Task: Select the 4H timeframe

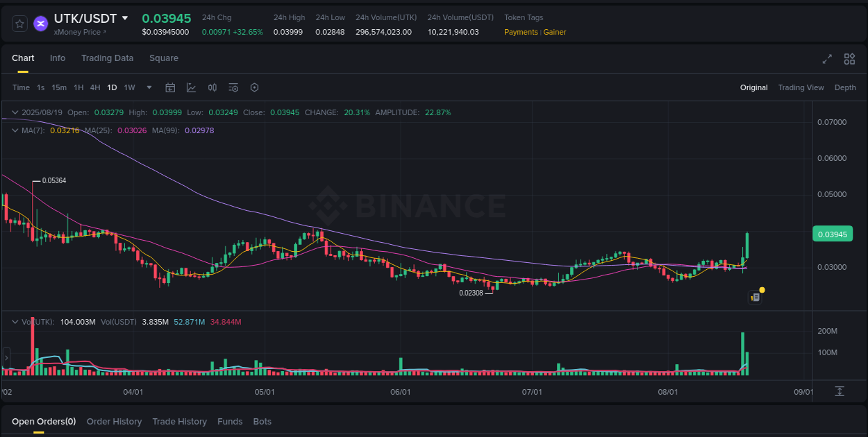Action: [95, 87]
